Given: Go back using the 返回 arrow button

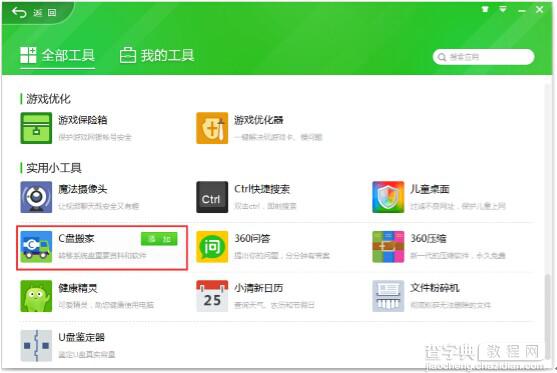Looking at the screenshot, I should 34,13.
